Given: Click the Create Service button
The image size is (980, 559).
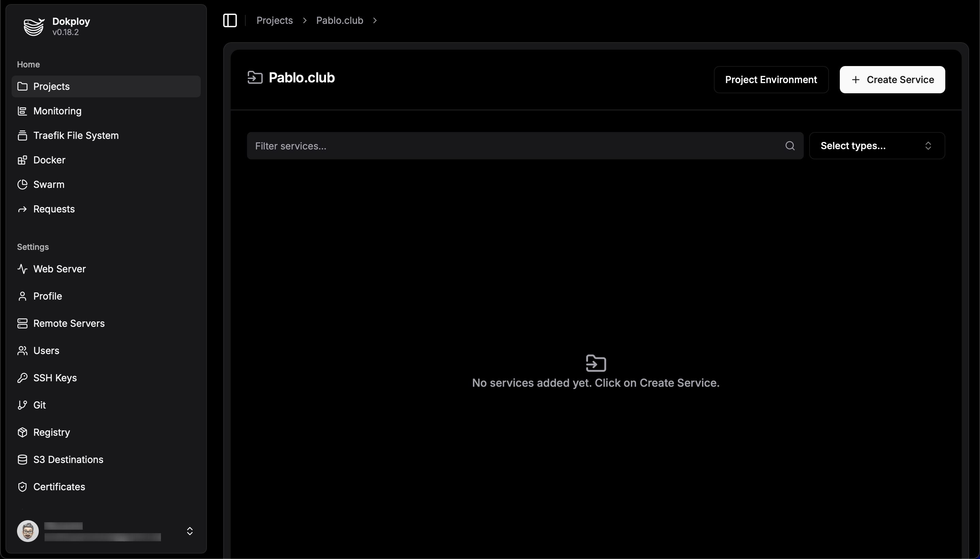Looking at the screenshot, I should 892,79.
